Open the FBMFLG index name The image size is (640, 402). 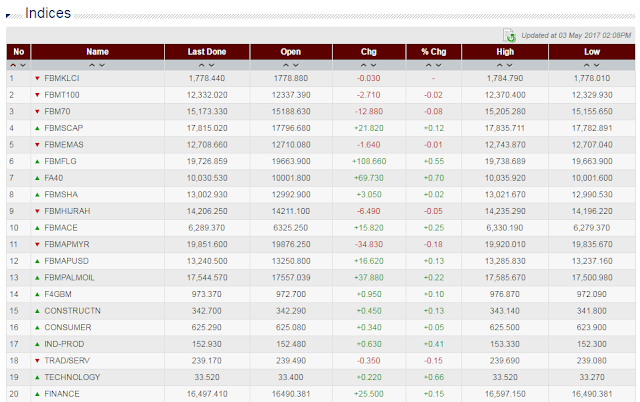pyautogui.click(x=60, y=161)
